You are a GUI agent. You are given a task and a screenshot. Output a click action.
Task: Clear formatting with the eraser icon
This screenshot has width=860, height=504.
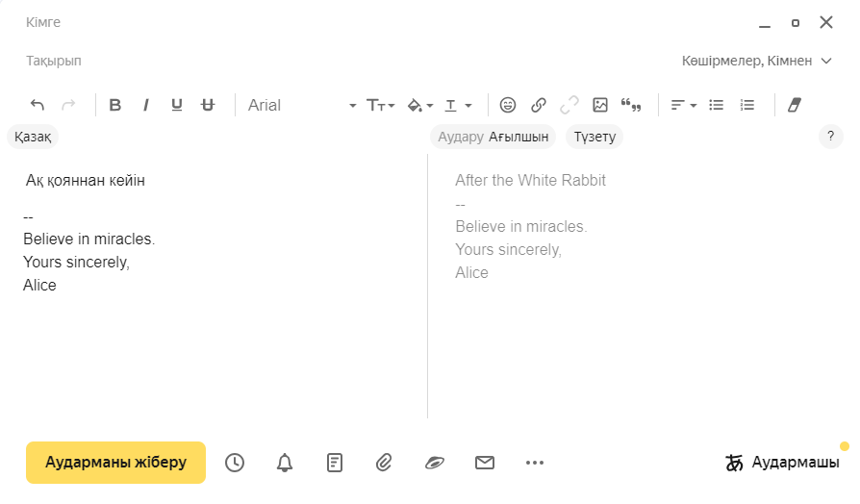[x=794, y=105]
